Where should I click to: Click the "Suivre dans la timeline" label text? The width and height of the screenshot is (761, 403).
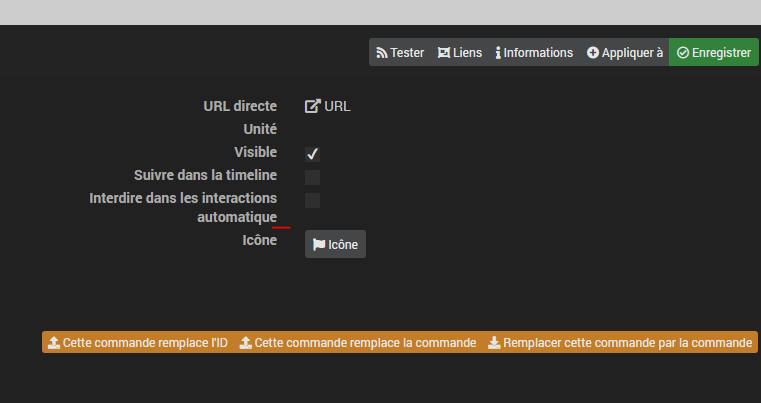[205, 175]
